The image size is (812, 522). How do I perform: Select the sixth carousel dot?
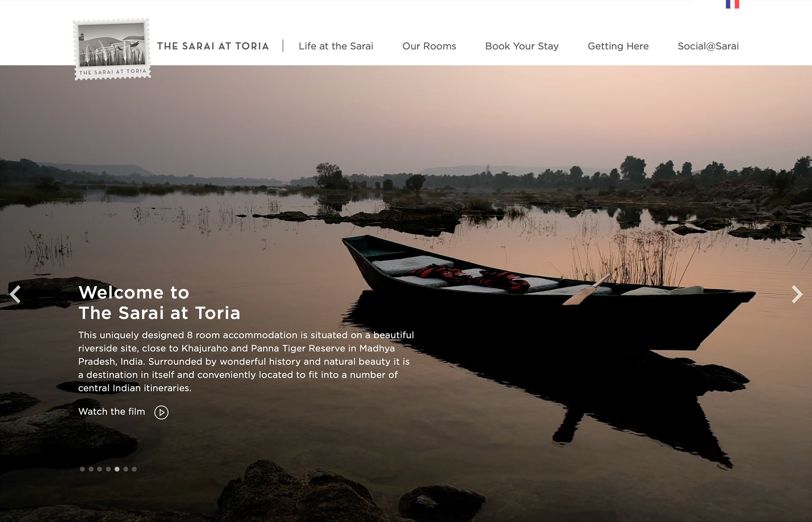(126, 469)
